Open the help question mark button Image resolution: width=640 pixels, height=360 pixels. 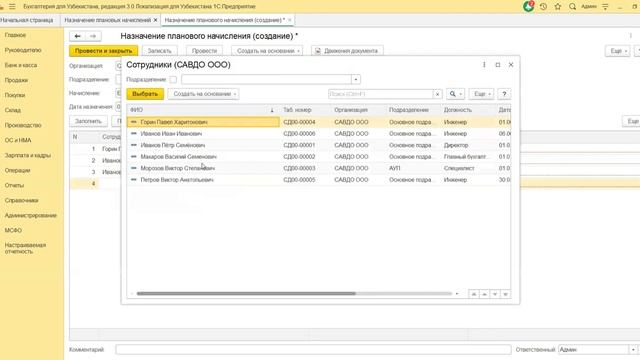point(504,94)
